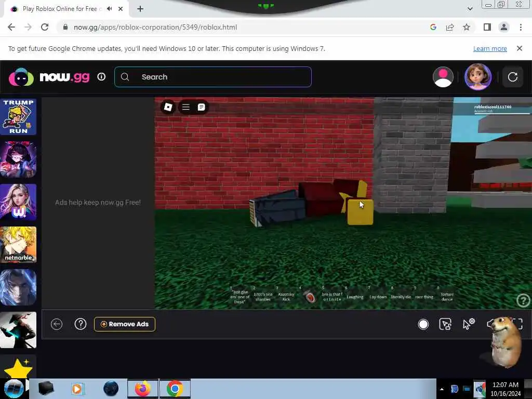This screenshot has width=532, height=399.
Task: Open Chrome side panel
Action: [x=487, y=27]
